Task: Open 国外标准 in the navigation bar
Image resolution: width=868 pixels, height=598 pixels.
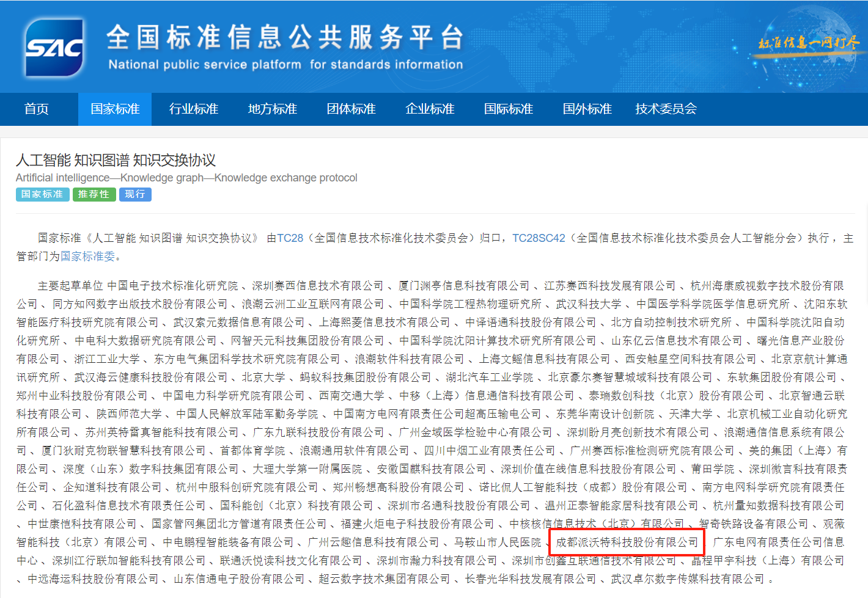Action: click(x=587, y=109)
